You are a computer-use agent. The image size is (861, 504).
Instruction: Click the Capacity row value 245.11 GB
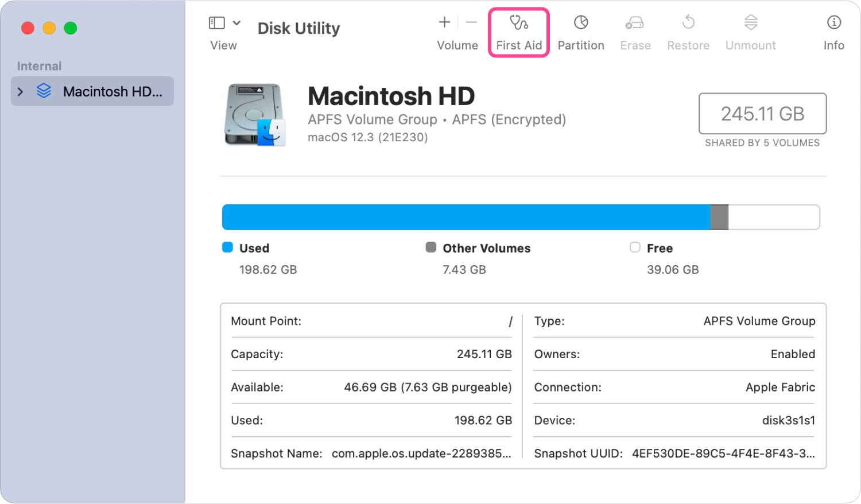click(484, 354)
